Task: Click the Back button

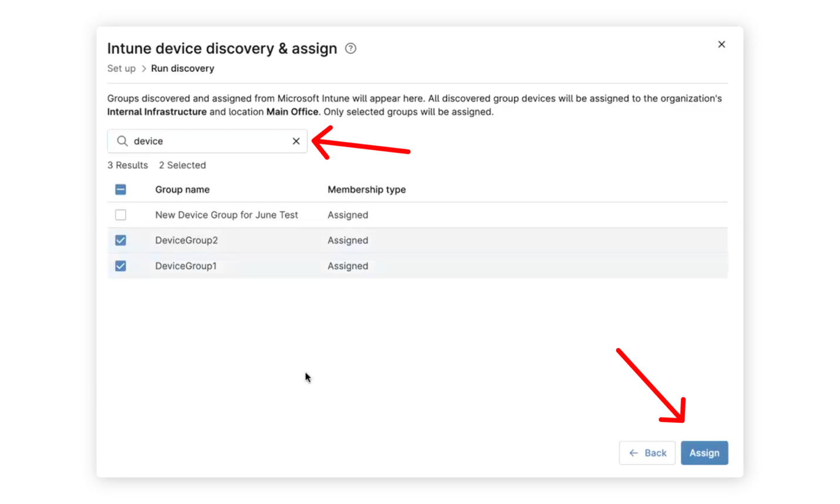Action: point(647,453)
